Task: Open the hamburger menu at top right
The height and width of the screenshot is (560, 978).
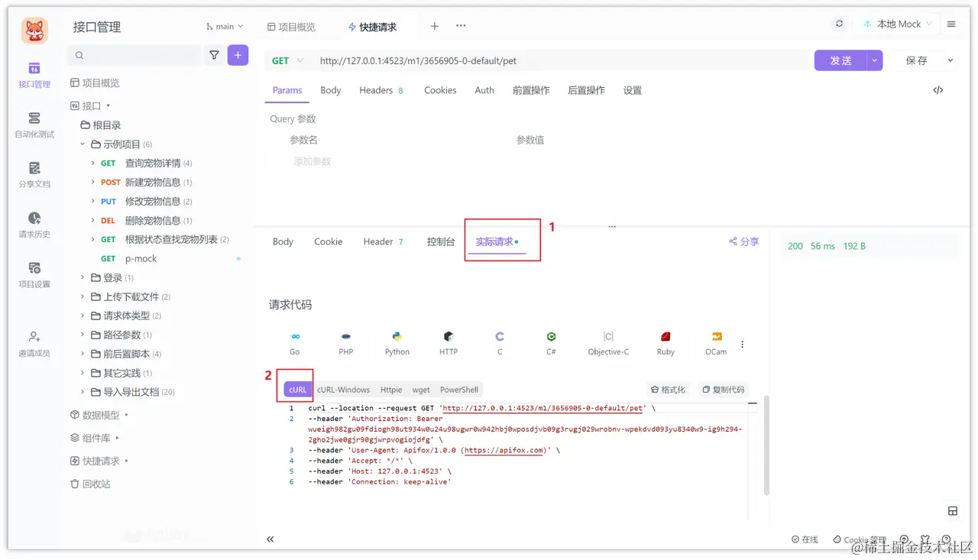Action: pyautogui.click(x=951, y=24)
